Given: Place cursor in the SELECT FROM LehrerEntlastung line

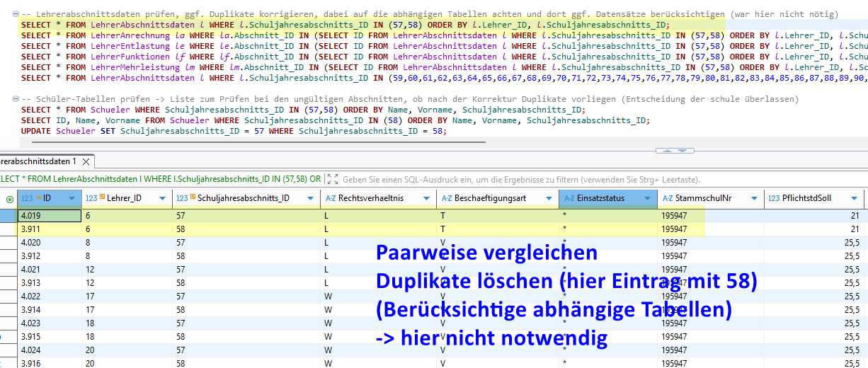Looking at the screenshot, I should [444, 46].
